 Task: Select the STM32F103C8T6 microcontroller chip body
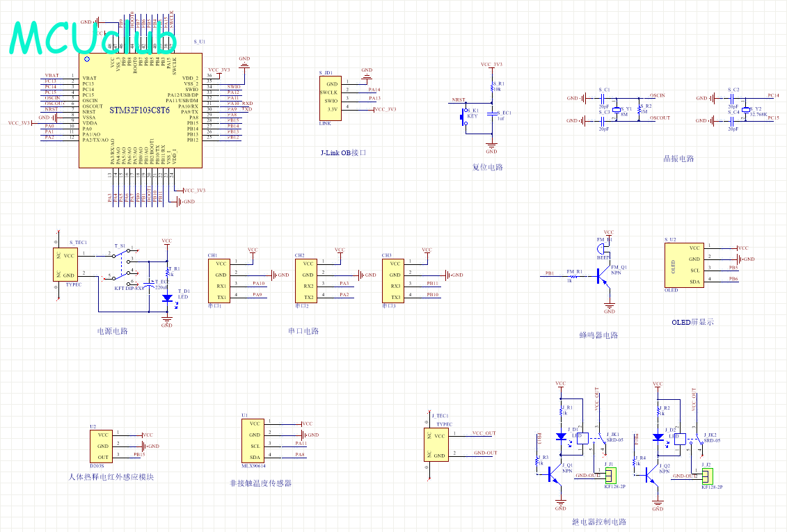point(141,111)
